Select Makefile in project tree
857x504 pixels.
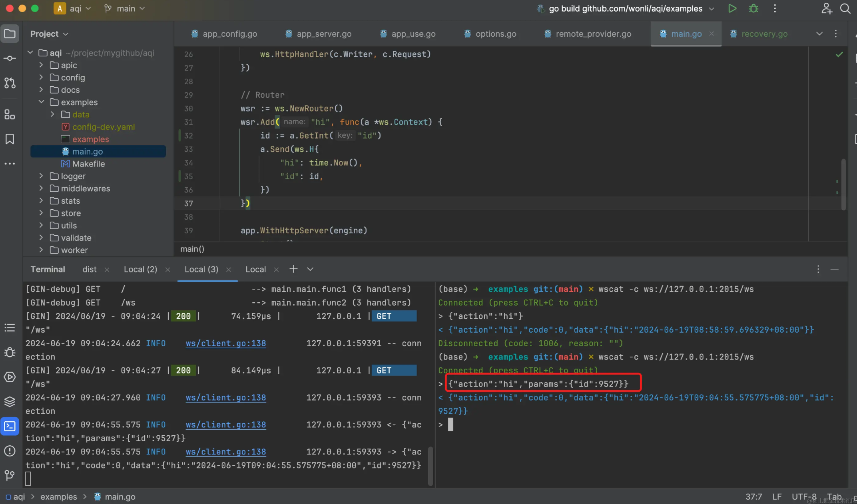[83, 164]
